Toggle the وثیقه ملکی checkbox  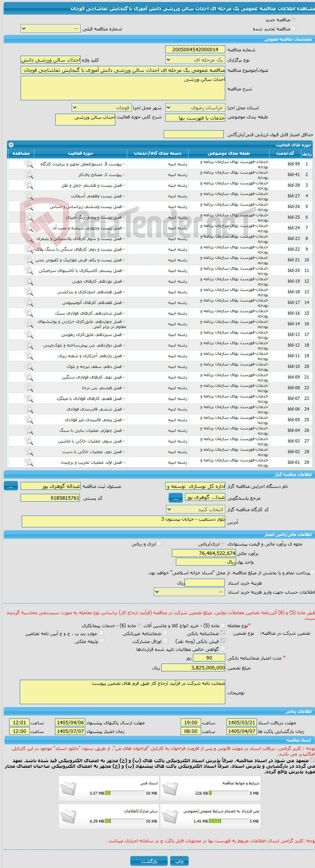(102, 641)
